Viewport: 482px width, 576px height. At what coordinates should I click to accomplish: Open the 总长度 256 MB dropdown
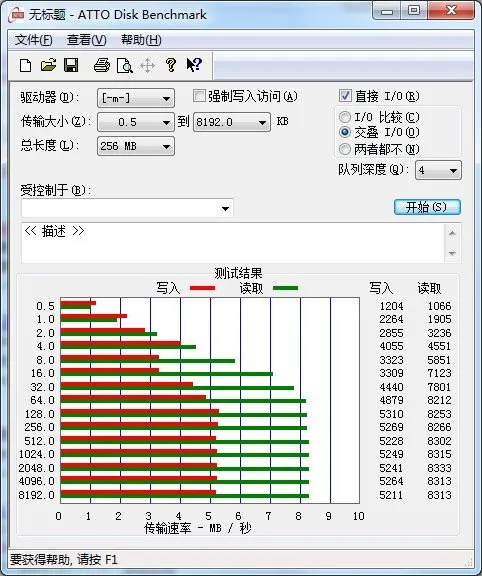136,146
